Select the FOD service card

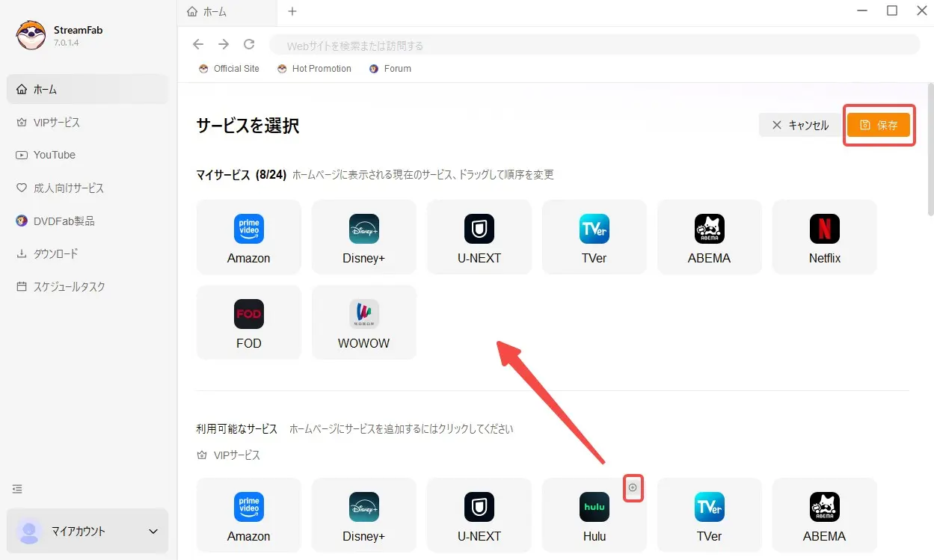(249, 322)
